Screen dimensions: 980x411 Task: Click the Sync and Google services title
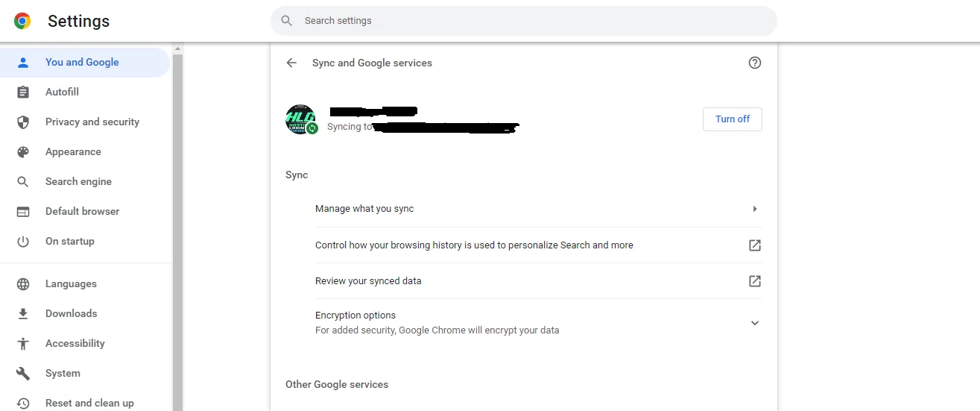pyautogui.click(x=372, y=63)
